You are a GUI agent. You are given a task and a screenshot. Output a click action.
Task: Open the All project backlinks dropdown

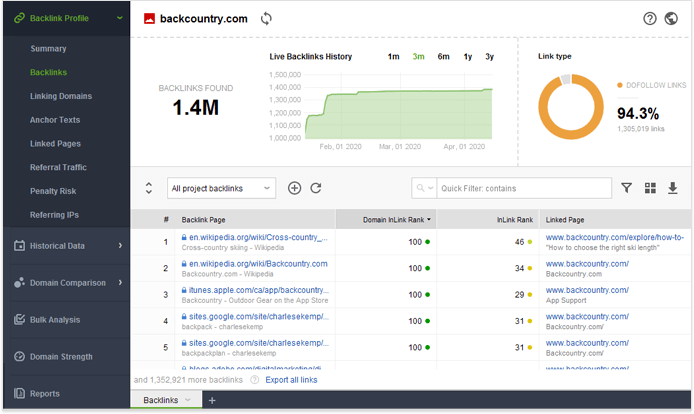tap(221, 188)
